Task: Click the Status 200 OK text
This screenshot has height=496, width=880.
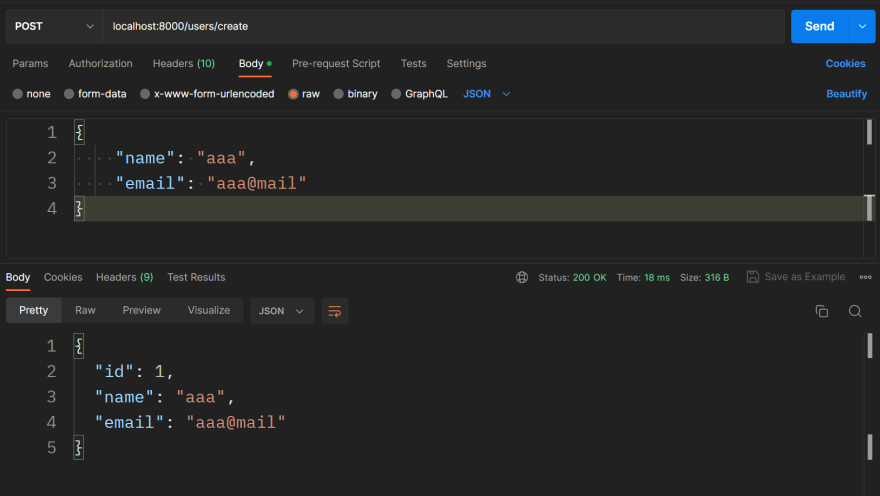Action: [572, 277]
